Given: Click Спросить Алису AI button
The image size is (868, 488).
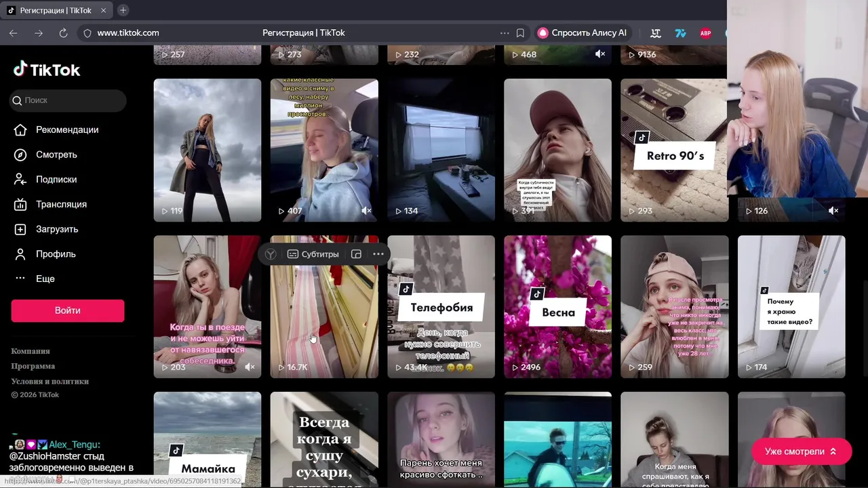Looking at the screenshot, I should click(x=583, y=33).
